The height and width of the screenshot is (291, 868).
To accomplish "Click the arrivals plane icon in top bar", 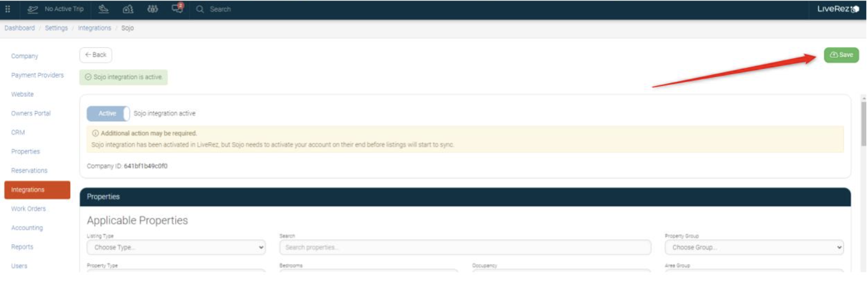I will (x=102, y=9).
